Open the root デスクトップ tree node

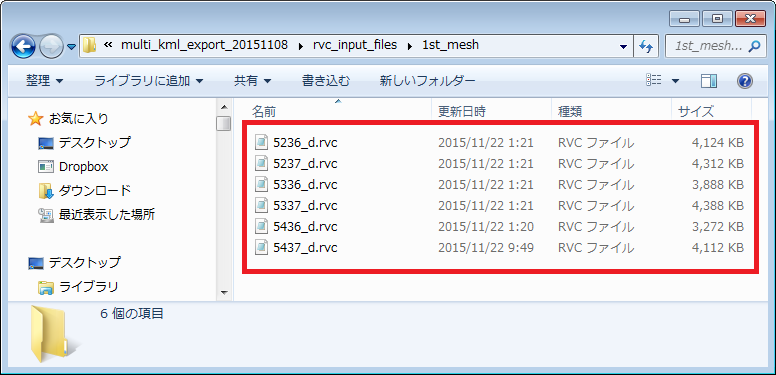[84, 262]
